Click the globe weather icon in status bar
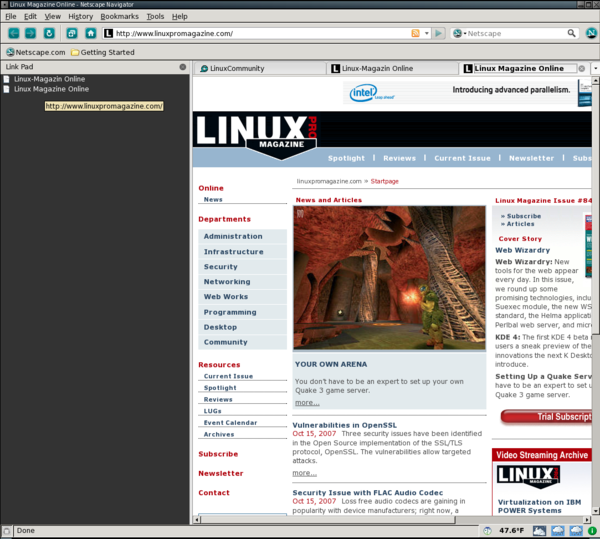The width and height of the screenshot is (600, 539). coord(487,531)
